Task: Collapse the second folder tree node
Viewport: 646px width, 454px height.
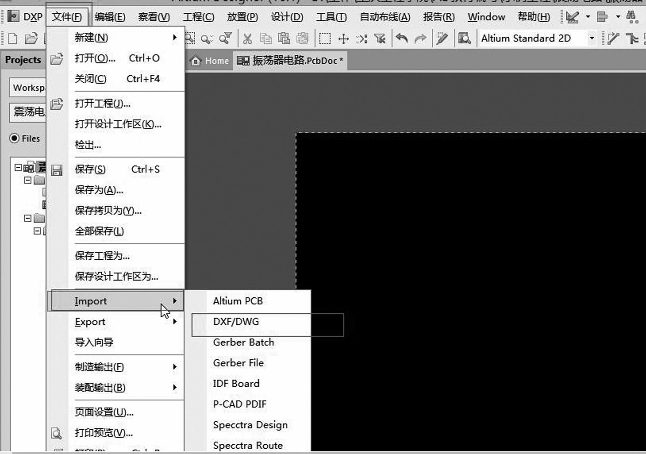Action: [28, 218]
